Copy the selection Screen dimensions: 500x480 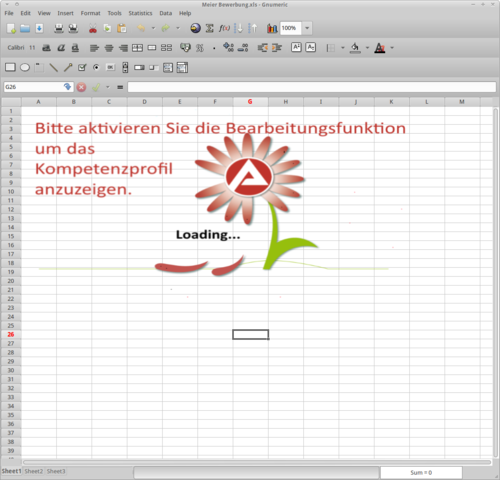tap(107, 28)
